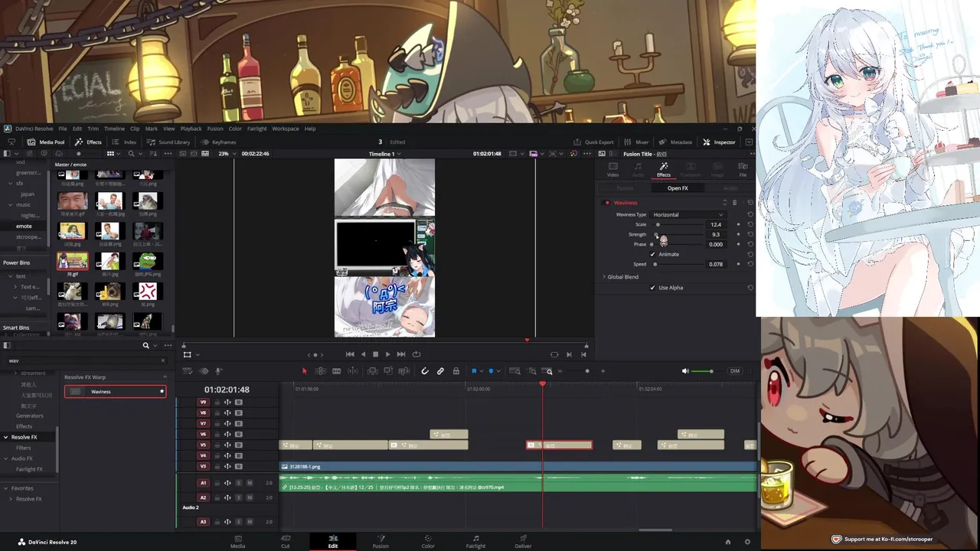Uncheck the Use Alpha checkbox
This screenshot has width=980, height=551.
[x=652, y=288]
